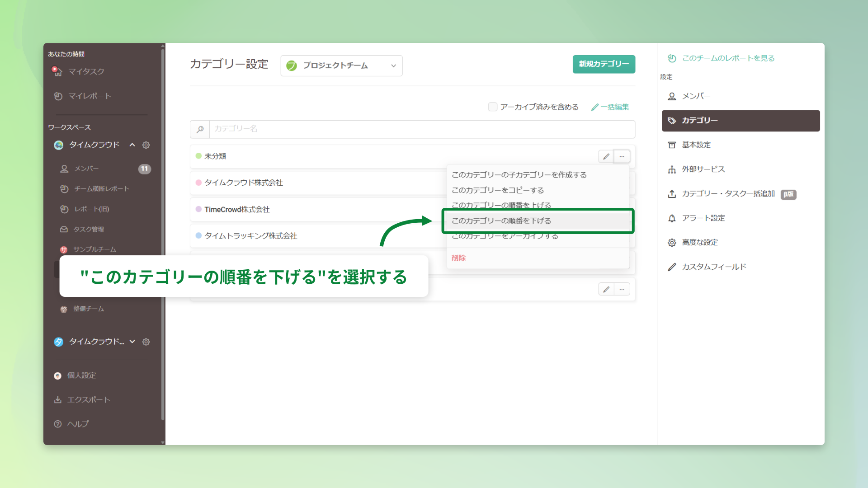Open カスタムフィールド pencil item
Screen dimensions: 868x488
(713, 267)
